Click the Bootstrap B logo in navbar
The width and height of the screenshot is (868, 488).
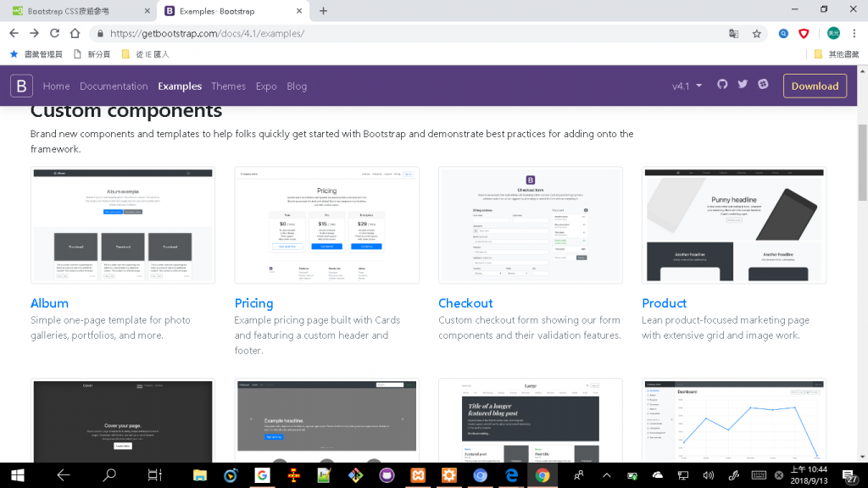(21, 86)
